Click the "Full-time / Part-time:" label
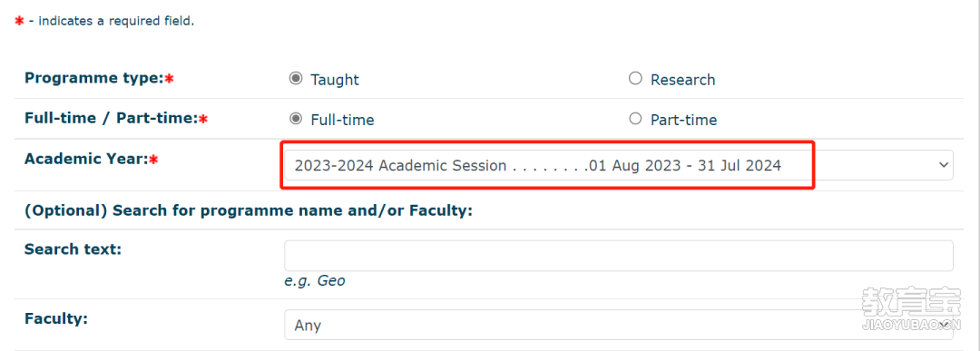This screenshot has height=351, width=980. point(112,118)
